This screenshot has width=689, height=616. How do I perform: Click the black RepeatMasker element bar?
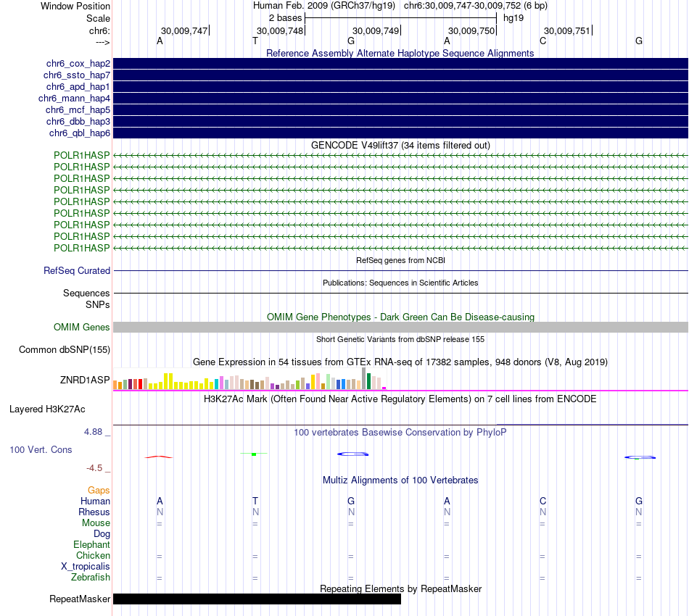point(257,599)
